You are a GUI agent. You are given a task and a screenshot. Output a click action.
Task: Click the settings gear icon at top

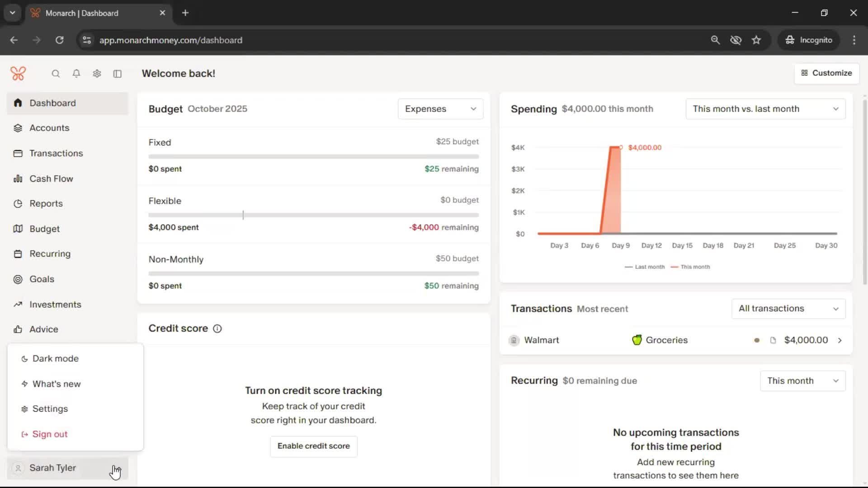tap(97, 74)
